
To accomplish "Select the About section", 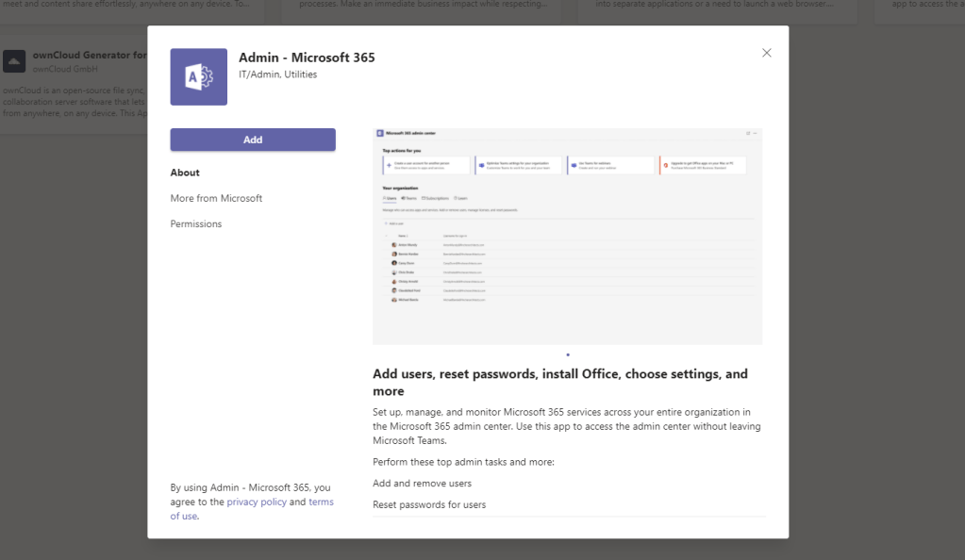I will tap(185, 173).
